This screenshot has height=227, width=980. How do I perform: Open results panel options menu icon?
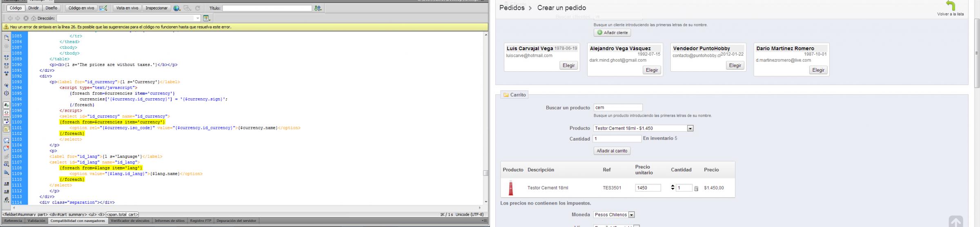click(x=485, y=221)
